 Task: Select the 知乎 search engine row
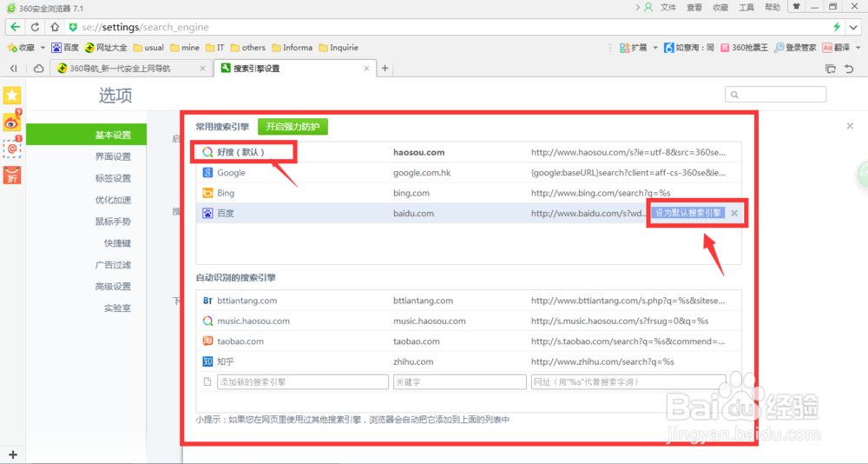pos(469,361)
